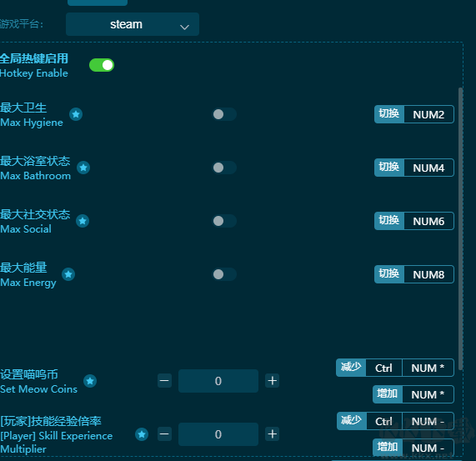Click the vertical scrollbar of the cheat list

click(x=460, y=228)
